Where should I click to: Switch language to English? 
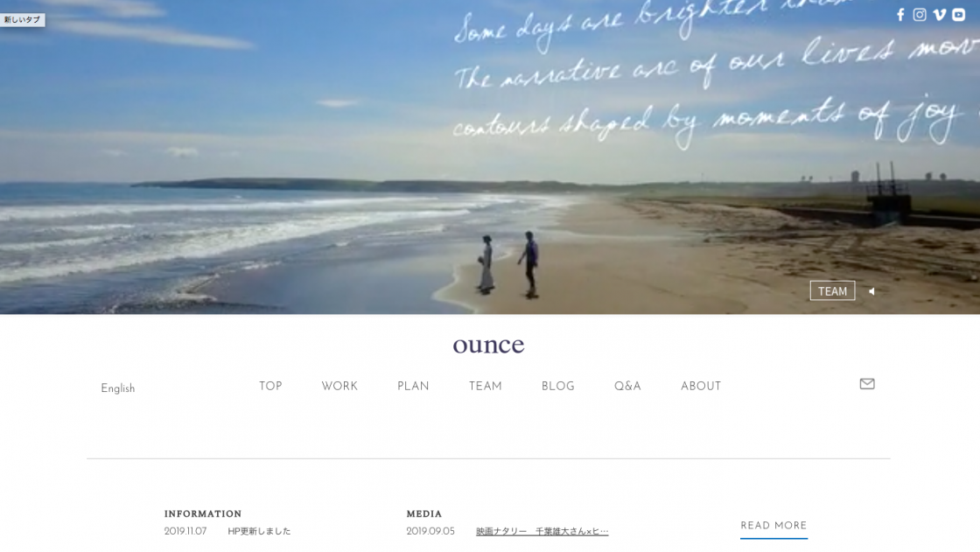[x=117, y=388]
